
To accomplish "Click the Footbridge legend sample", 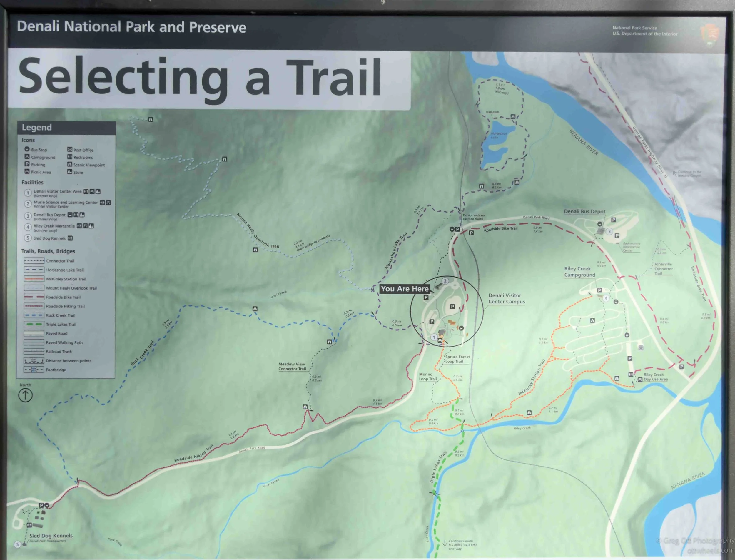I will click(x=34, y=369).
